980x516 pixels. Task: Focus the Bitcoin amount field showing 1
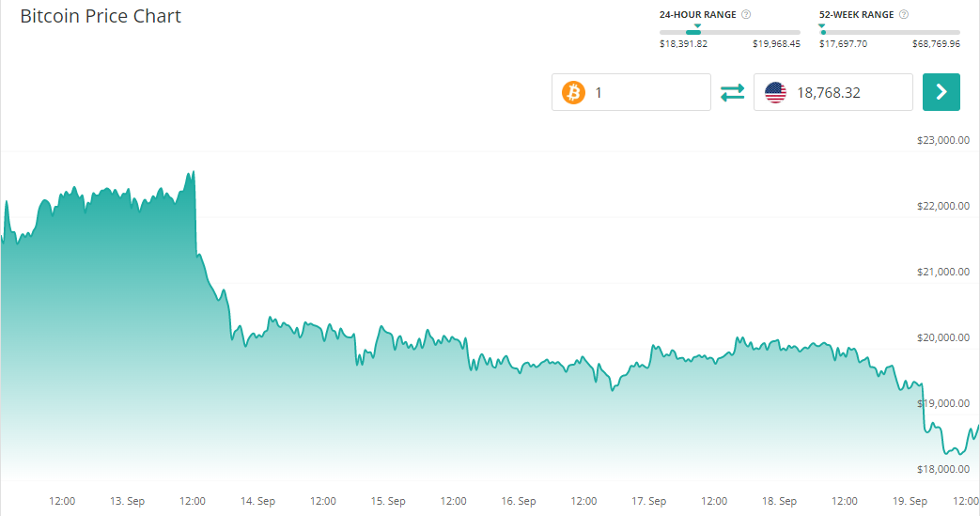click(x=648, y=92)
